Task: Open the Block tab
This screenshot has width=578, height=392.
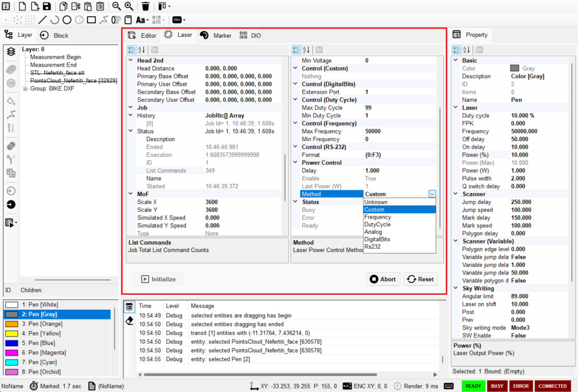Action: (54, 36)
